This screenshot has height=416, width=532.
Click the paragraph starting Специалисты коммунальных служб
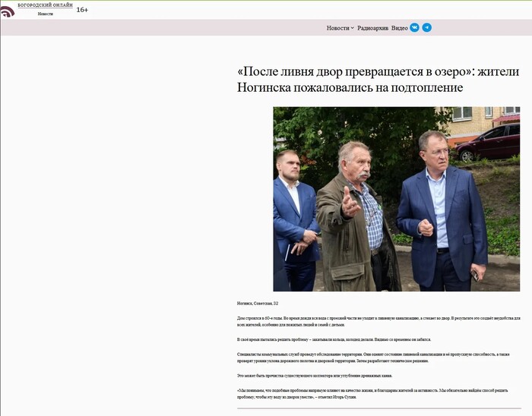373,358
